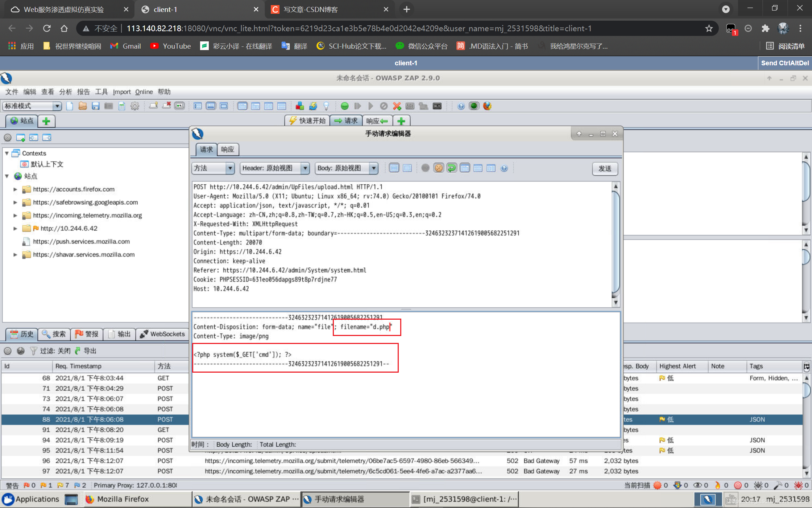Click the request header pane vertical scrollbar
The height and width of the screenshot is (508, 812).
(x=616, y=244)
